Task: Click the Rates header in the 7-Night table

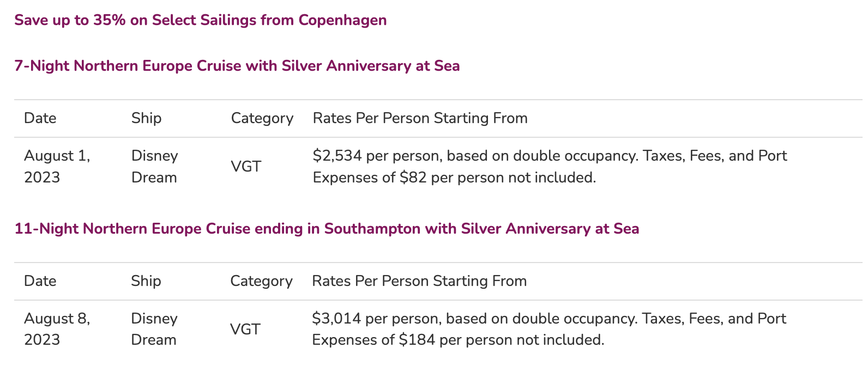Action: click(x=420, y=118)
